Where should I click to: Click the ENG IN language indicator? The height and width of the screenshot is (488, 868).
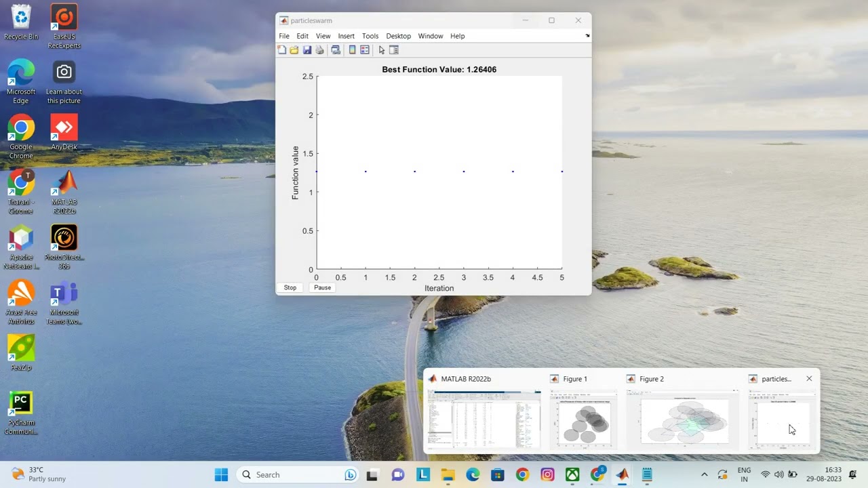pyautogui.click(x=744, y=474)
